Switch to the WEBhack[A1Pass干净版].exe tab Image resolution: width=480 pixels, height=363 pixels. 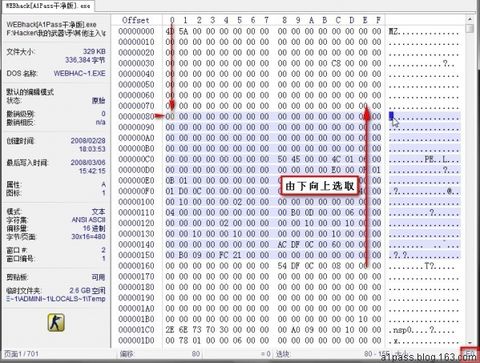pyautogui.click(x=48, y=6)
